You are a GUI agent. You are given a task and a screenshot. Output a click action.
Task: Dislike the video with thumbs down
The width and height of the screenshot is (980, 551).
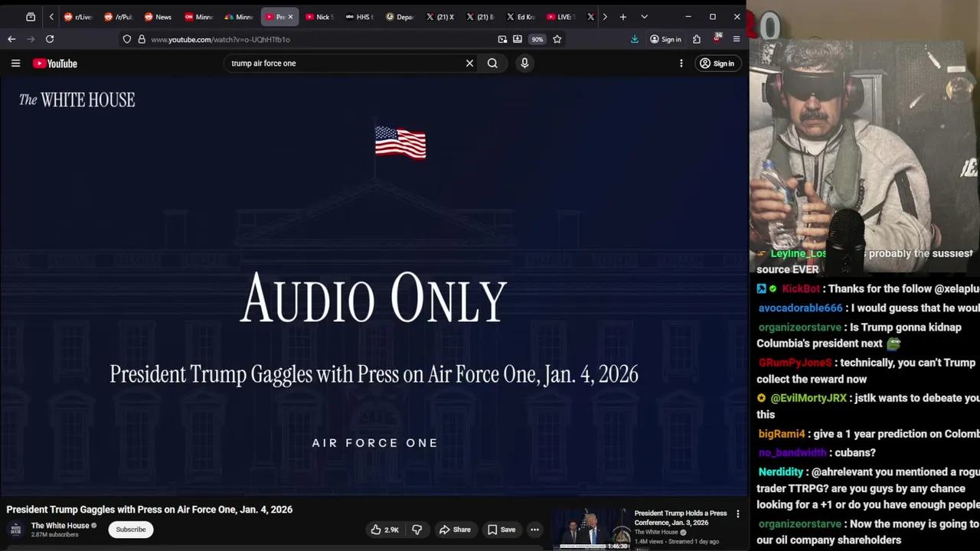click(x=417, y=530)
